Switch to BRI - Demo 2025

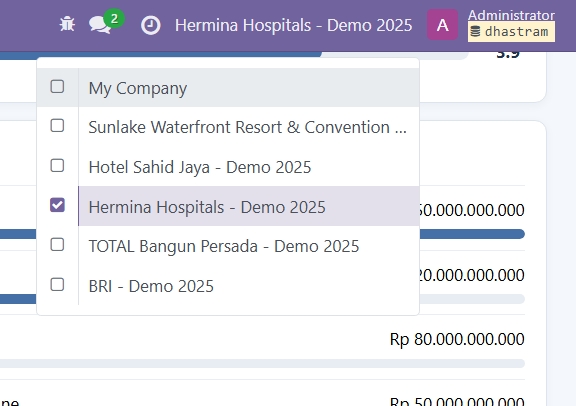[249, 286]
